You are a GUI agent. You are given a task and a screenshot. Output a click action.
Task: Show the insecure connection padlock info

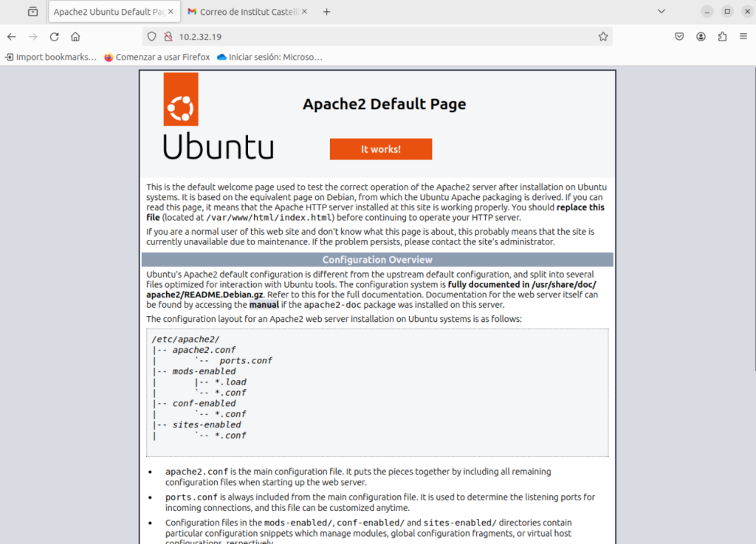tap(168, 37)
